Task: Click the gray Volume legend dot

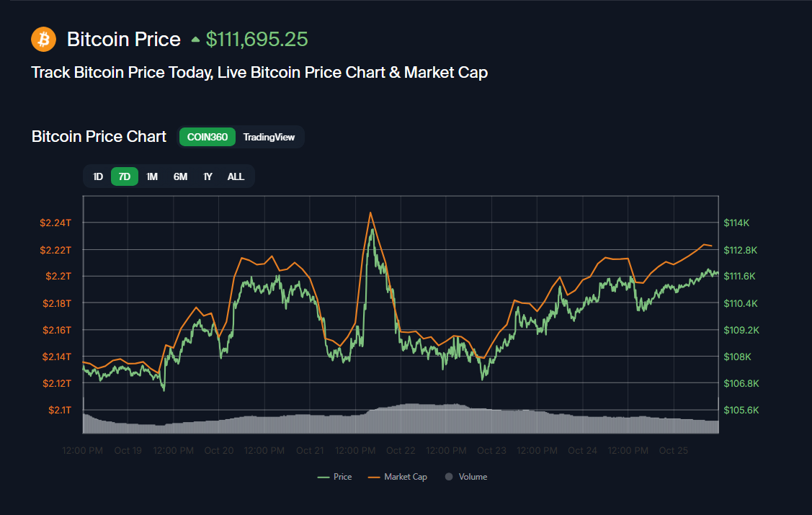Action: pyautogui.click(x=449, y=476)
